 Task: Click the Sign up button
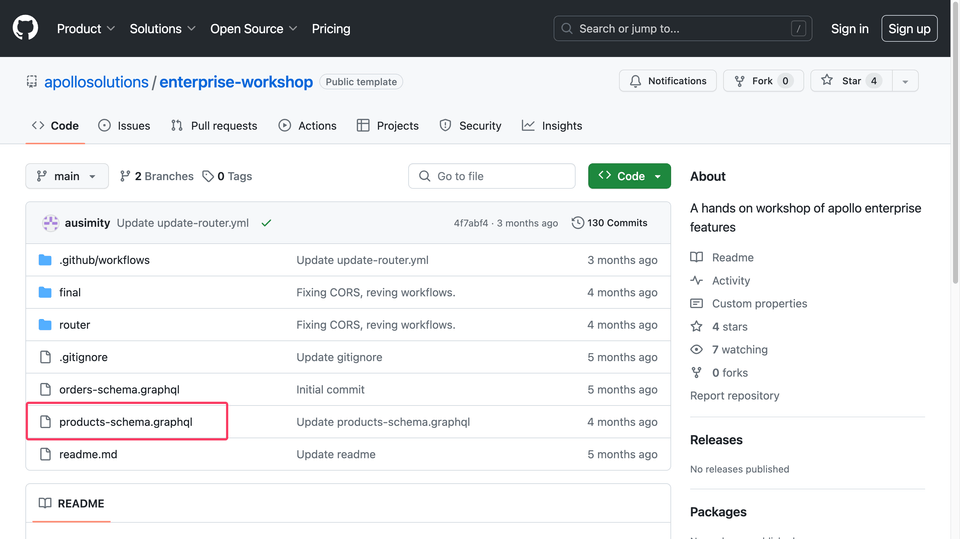point(909,29)
